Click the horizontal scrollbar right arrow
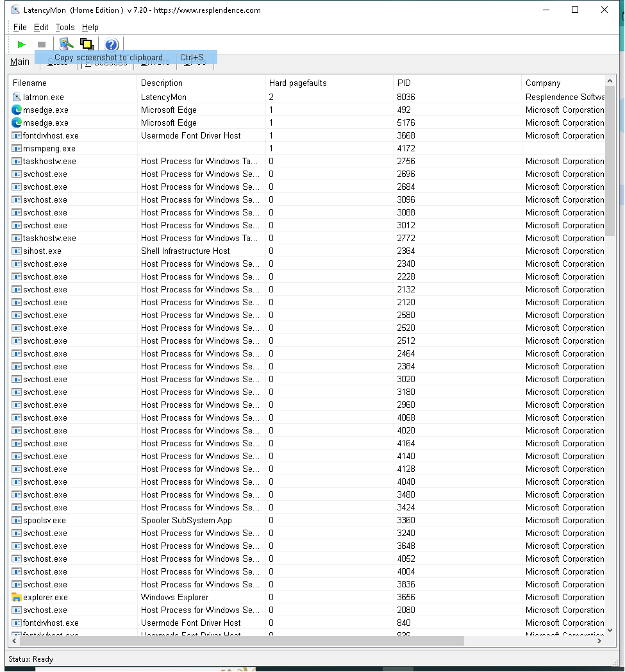This screenshot has height=672, width=625. click(599, 641)
